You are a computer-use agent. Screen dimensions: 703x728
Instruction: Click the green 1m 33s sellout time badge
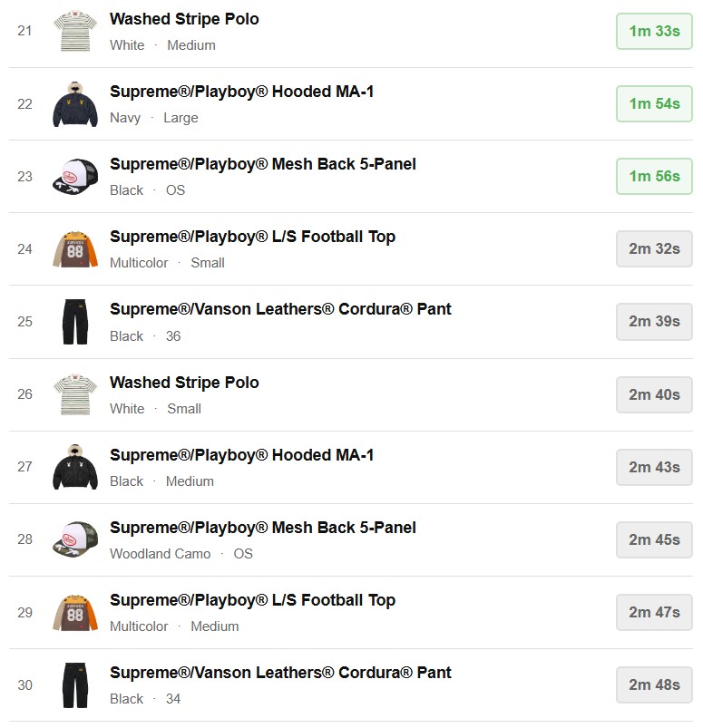tap(654, 32)
